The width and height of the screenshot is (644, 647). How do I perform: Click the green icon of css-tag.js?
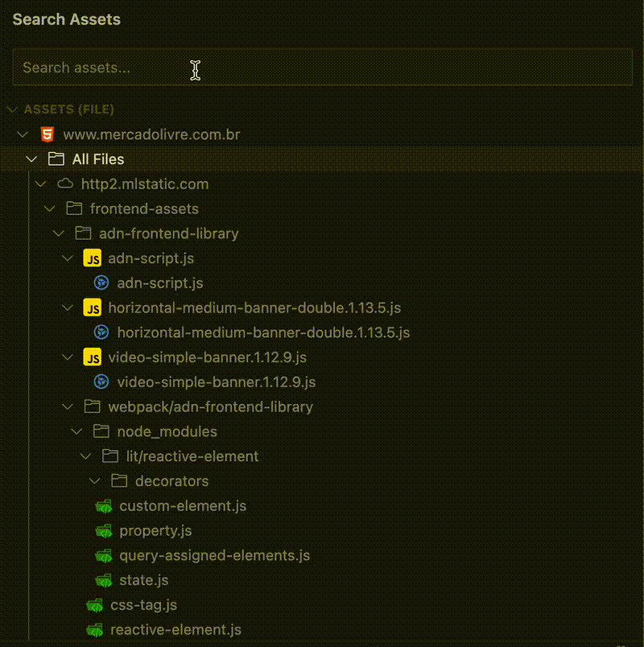tap(95, 605)
